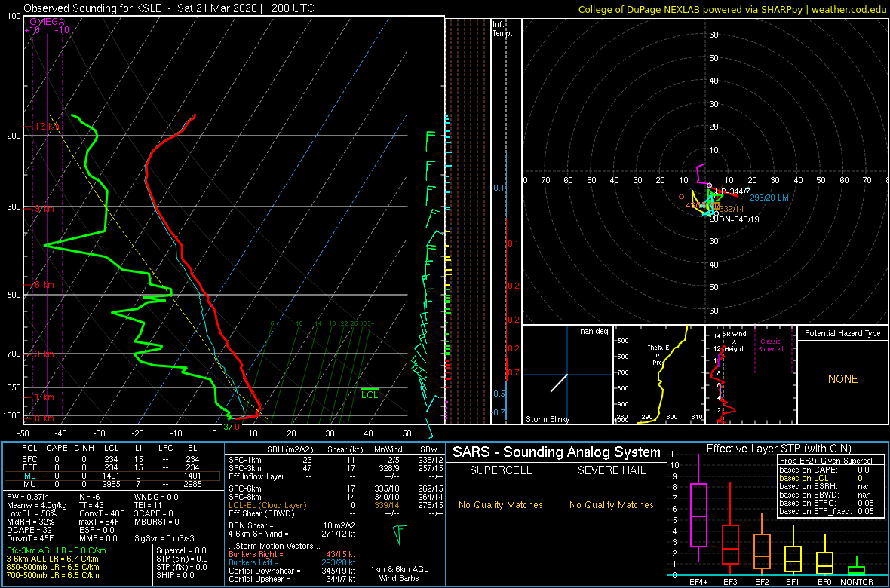Click the SFC parcel row

coord(112,458)
